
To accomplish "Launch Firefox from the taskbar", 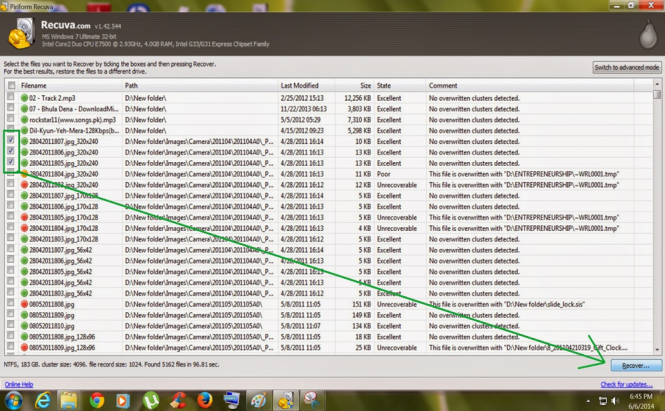I will (205, 400).
